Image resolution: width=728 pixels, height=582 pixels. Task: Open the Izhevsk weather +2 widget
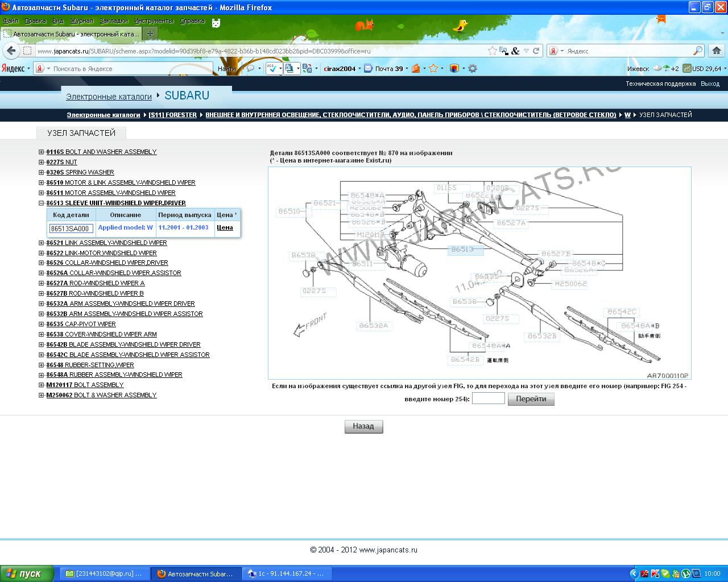click(x=653, y=68)
